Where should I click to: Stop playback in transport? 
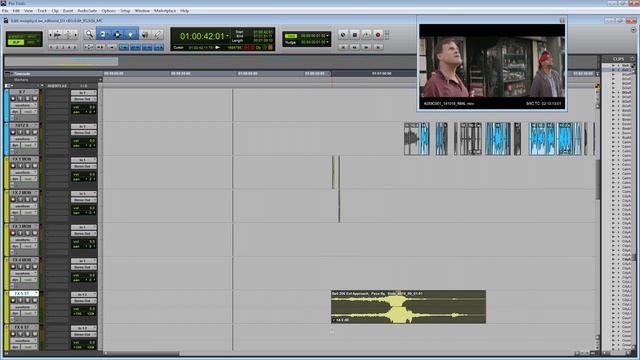[x=355, y=35]
